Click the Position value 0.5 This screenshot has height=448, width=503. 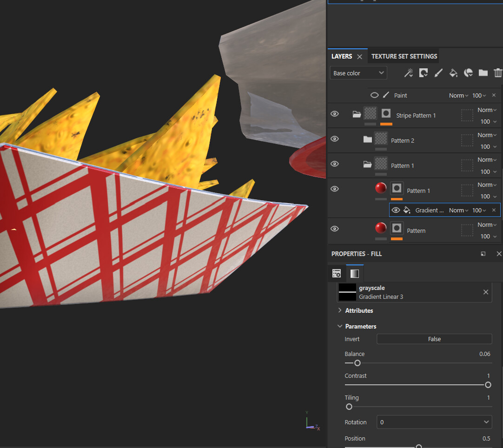pos(486,438)
